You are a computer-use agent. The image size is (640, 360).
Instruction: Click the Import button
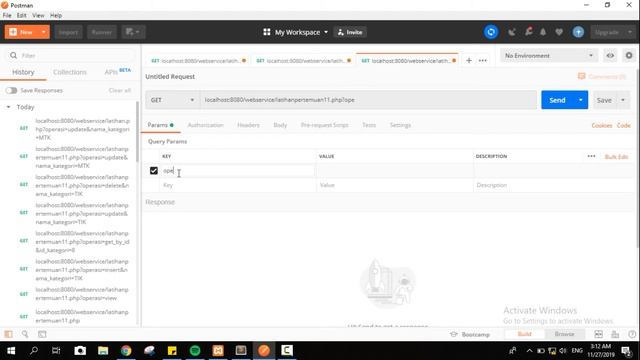(x=68, y=32)
